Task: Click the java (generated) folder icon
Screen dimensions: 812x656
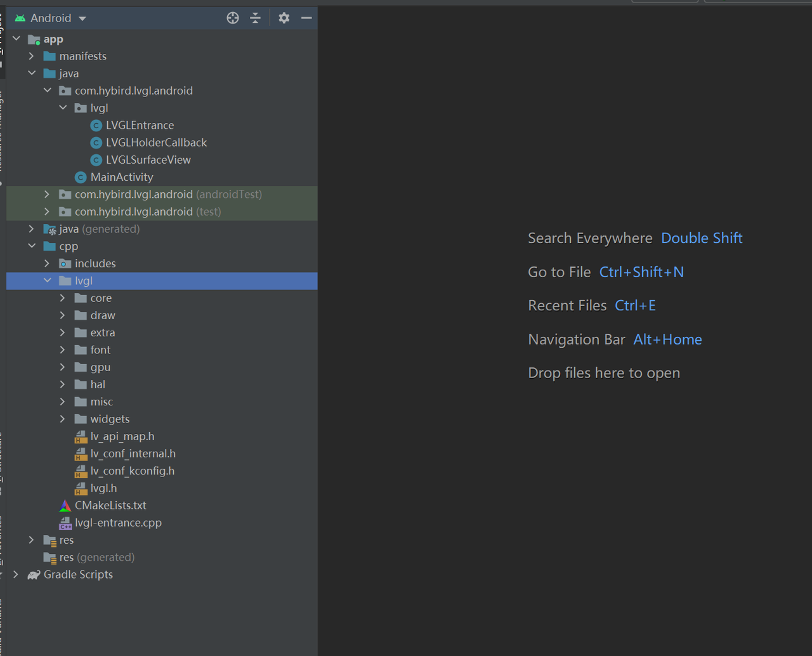Action: click(49, 229)
